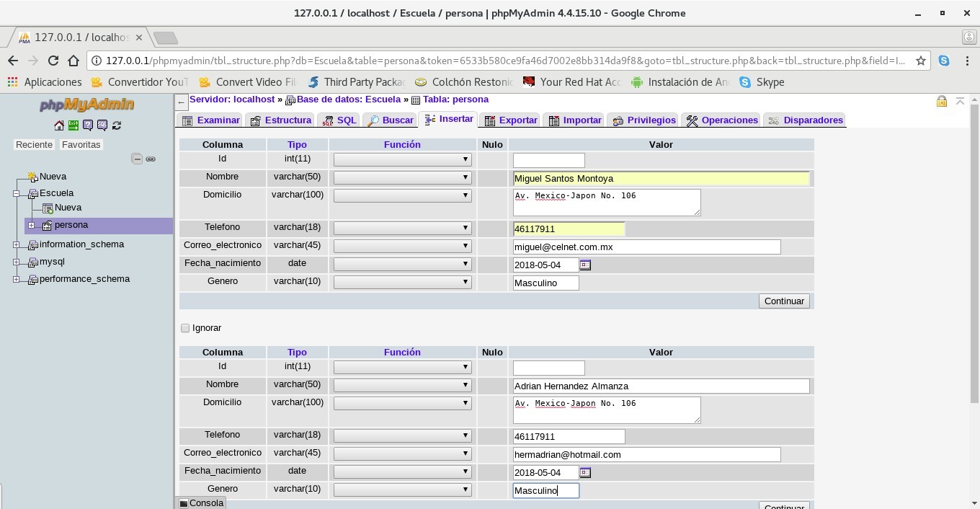The image size is (980, 509).
Task: Collapse the Escuela database tree node
Action: 17,193
